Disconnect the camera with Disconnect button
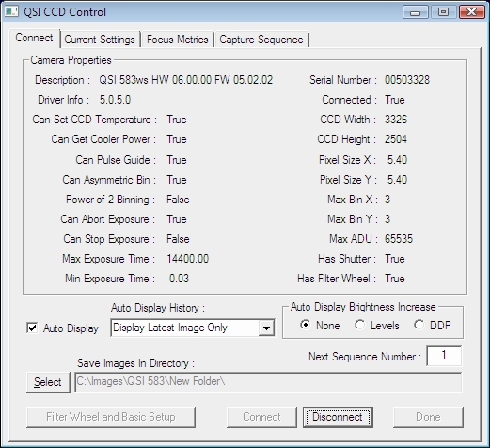Viewport: 490px width, 448px height. click(338, 417)
